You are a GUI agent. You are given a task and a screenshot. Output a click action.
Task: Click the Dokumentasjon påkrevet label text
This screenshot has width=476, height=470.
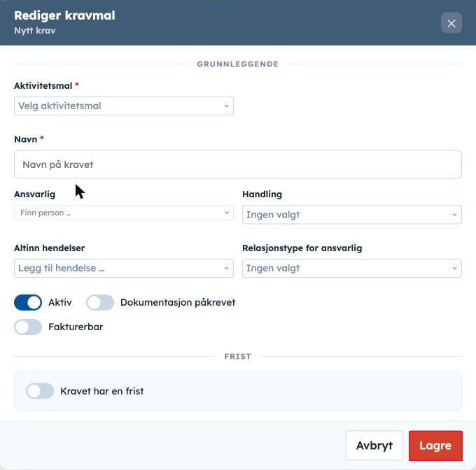pyautogui.click(x=178, y=302)
